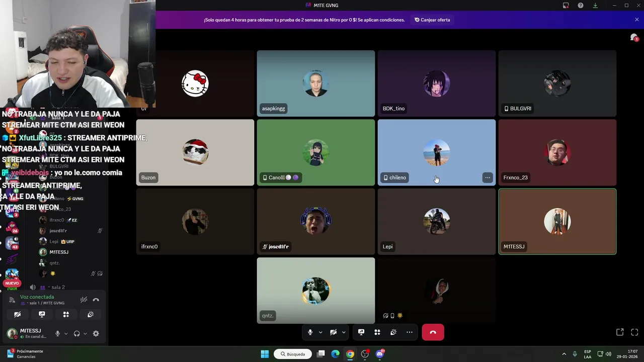644x362 pixels.
Task: Select the BULGVRI participant tile
Action: [557, 83]
